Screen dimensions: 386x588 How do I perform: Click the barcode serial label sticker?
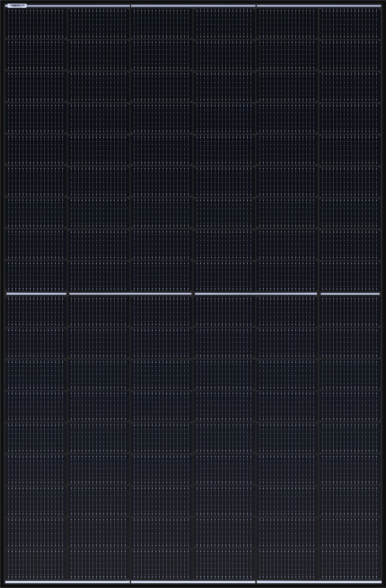[17, 6]
